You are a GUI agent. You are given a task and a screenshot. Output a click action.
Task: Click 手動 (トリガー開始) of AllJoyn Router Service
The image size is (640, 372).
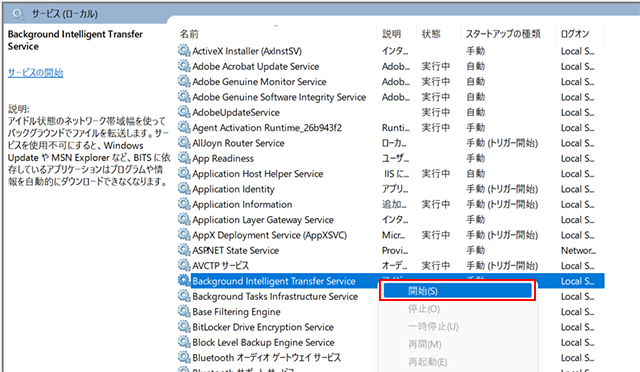[502, 143]
